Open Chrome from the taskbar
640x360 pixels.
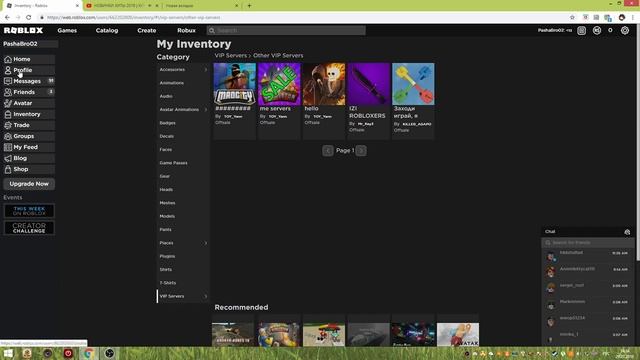click(x=89, y=353)
